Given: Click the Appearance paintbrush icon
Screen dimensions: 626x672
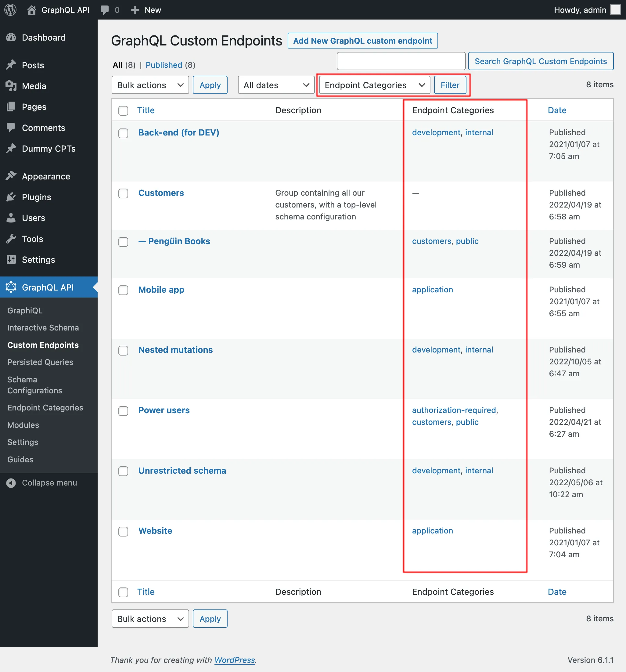Looking at the screenshot, I should 11,176.
